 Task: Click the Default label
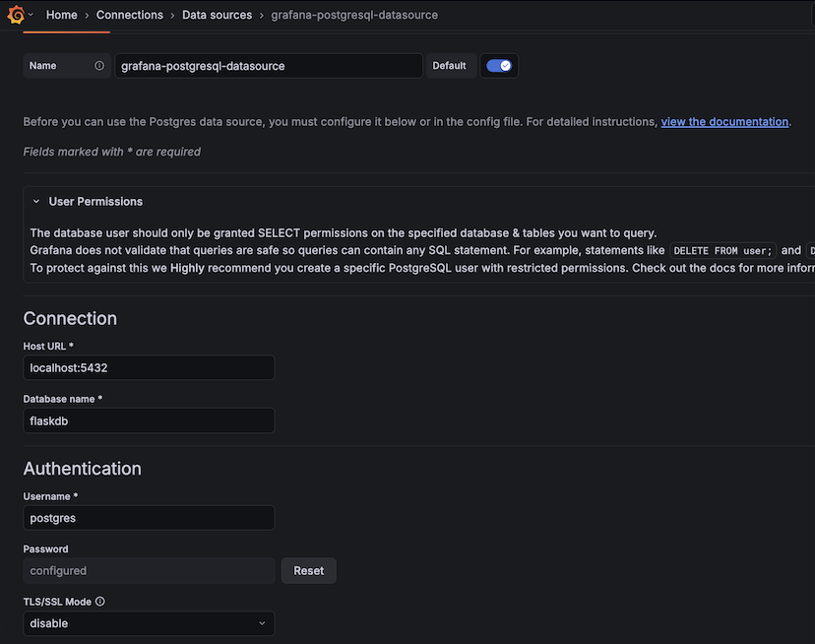[449, 66]
